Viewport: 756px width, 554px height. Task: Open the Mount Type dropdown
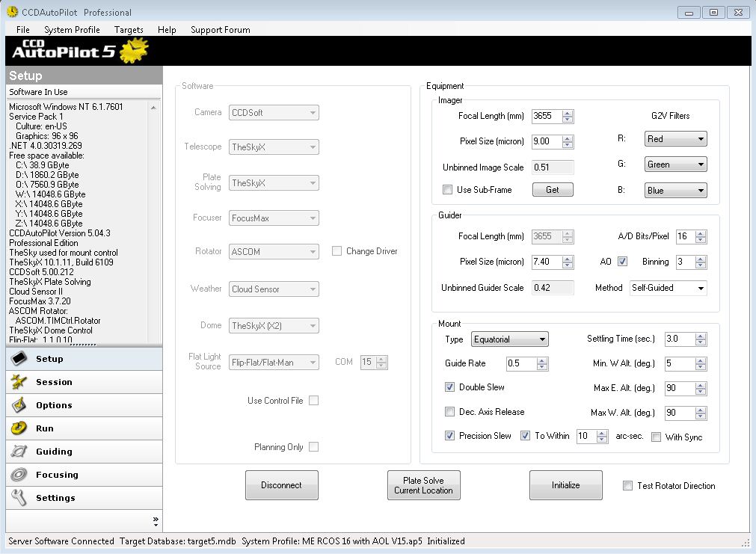(x=510, y=339)
